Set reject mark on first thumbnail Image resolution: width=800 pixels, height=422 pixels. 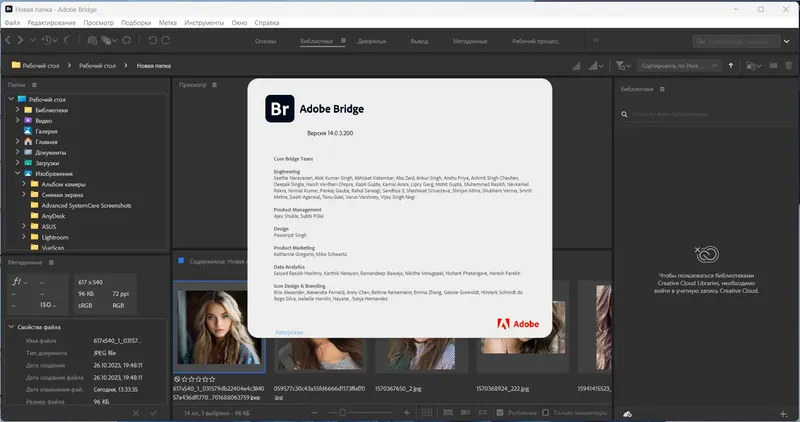pyautogui.click(x=177, y=379)
